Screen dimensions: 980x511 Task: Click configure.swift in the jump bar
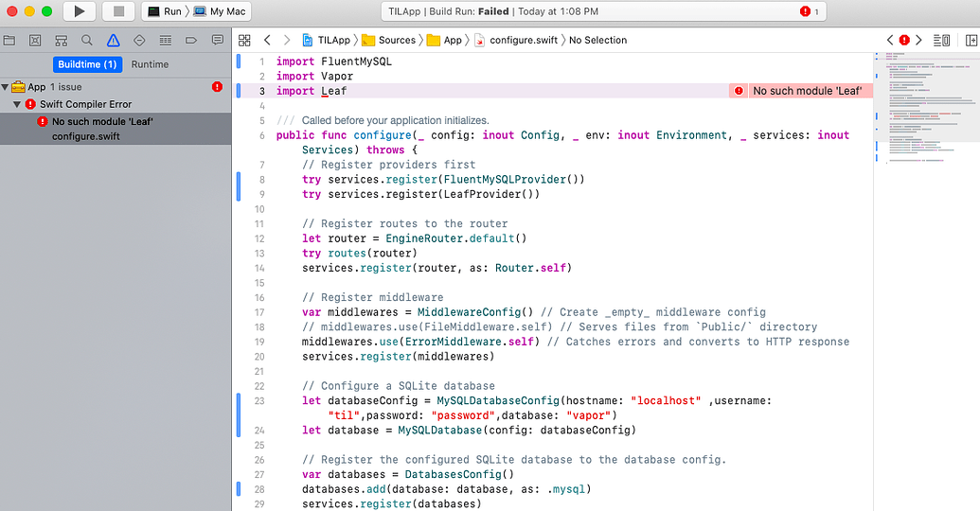tap(524, 41)
